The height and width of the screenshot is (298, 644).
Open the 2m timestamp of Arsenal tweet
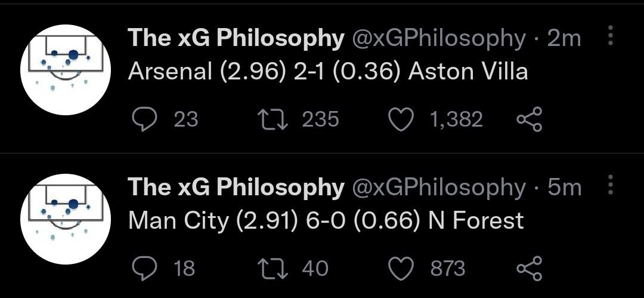[563, 38]
